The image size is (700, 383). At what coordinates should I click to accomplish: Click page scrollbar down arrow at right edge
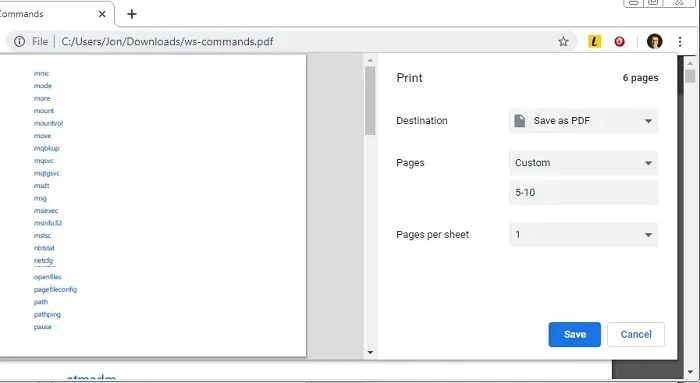click(x=691, y=371)
